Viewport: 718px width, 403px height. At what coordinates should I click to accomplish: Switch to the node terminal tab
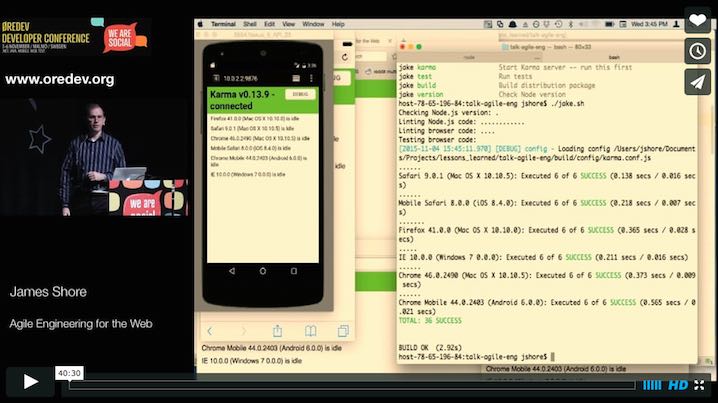tap(469, 57)
